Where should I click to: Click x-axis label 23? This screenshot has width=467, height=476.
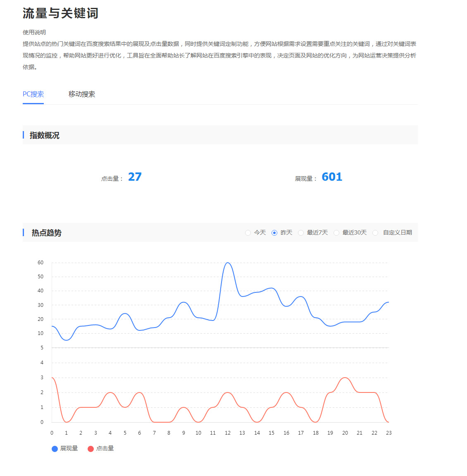[389, 433]
